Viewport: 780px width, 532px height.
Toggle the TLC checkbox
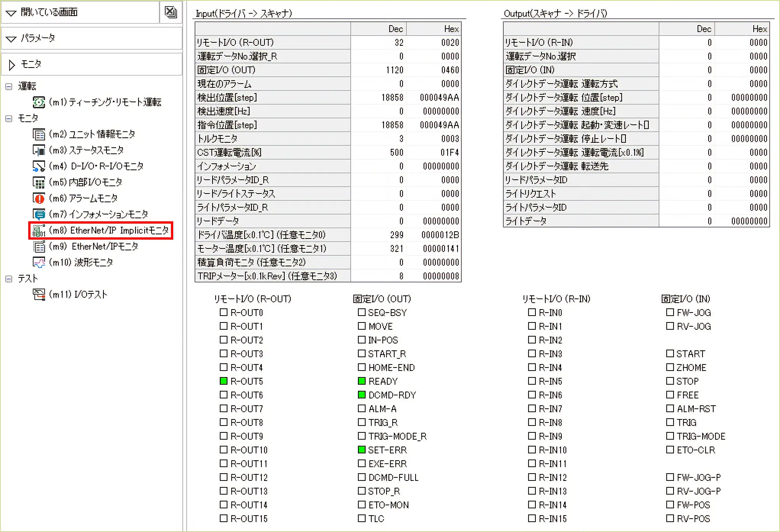point(362,518)
